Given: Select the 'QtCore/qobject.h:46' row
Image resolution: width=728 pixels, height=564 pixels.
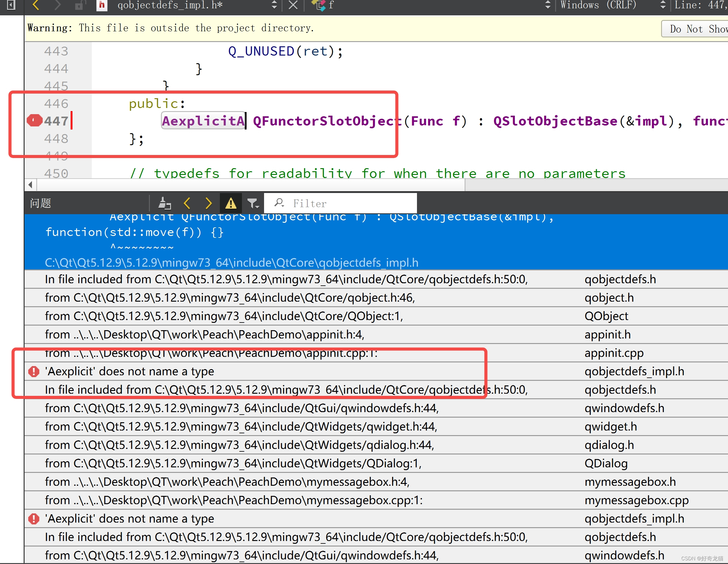Looking at the screenshot, I should pyautogui.click(x=376, y=297).
